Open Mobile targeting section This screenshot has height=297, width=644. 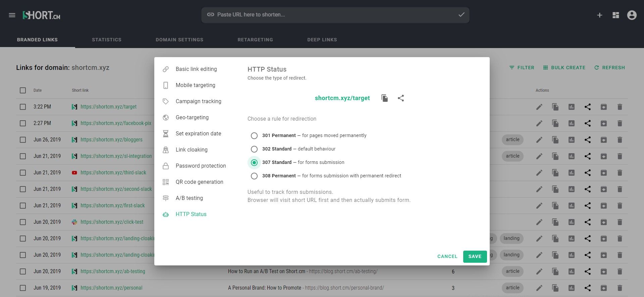click(196, 85)
